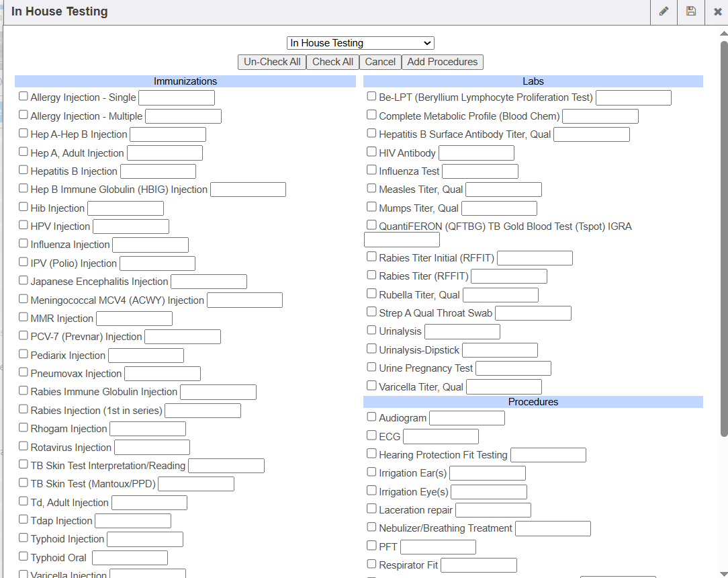This screenshot has width=728, height=578.
Task: Click the pencil edit icon in header
Action: point(664,11)
